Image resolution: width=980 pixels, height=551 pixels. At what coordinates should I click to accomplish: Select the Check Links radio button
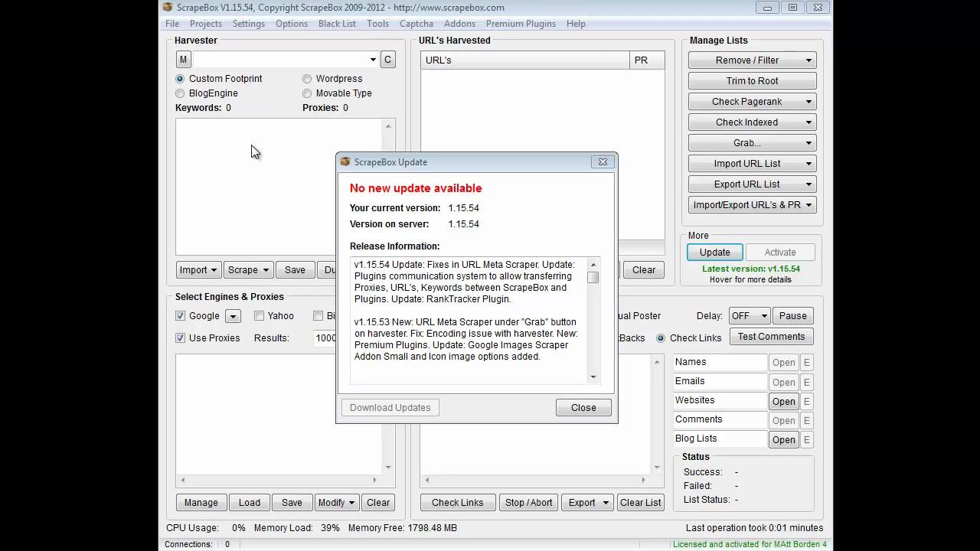[x=661, y=338]
